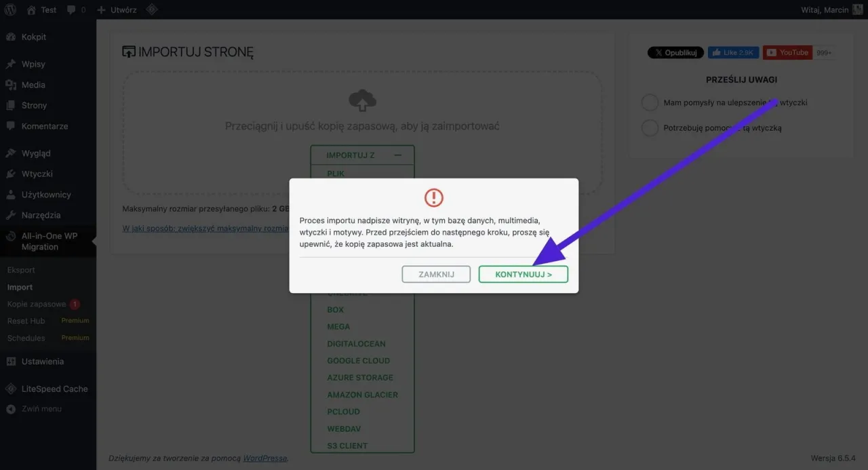
Task: Click the user avatar beside Witaj, Marcin
Action: (x=857, y=10)
